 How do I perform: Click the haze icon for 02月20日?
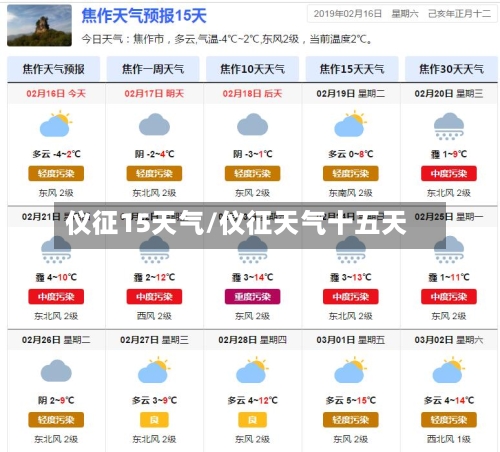(x=449, y=126)
